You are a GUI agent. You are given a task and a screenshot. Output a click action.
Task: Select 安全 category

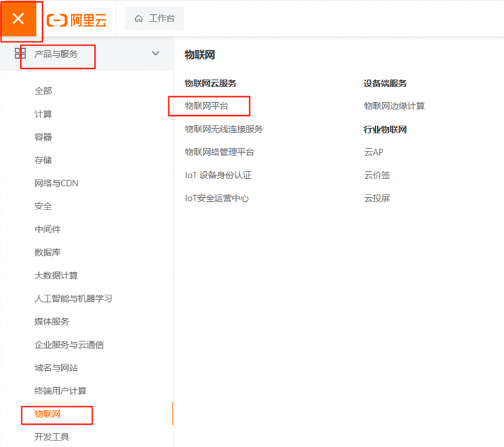(43, 206)
